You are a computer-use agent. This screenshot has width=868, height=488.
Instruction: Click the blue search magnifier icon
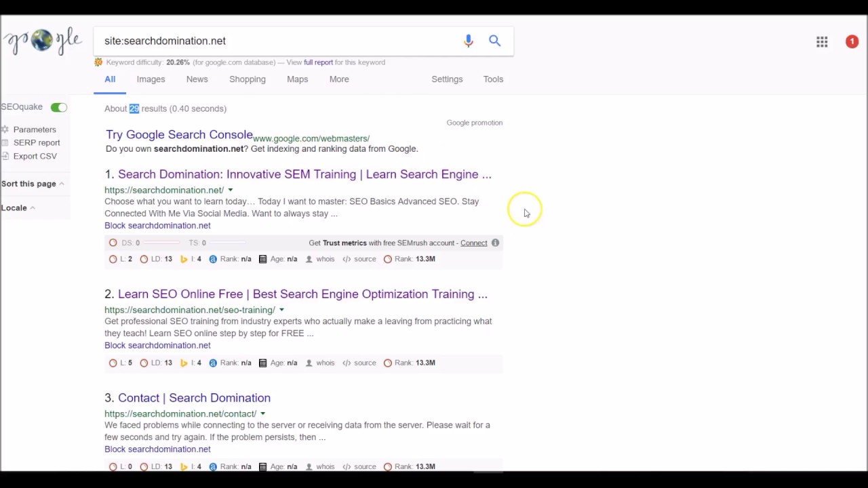(x=495, y=41)
